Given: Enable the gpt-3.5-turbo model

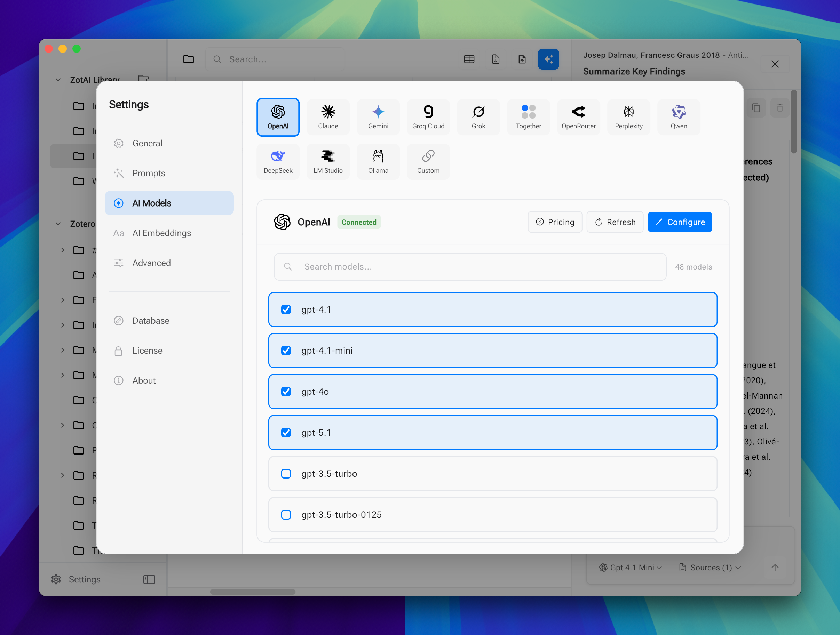Looking at the screenshot, I should (286, 474).
